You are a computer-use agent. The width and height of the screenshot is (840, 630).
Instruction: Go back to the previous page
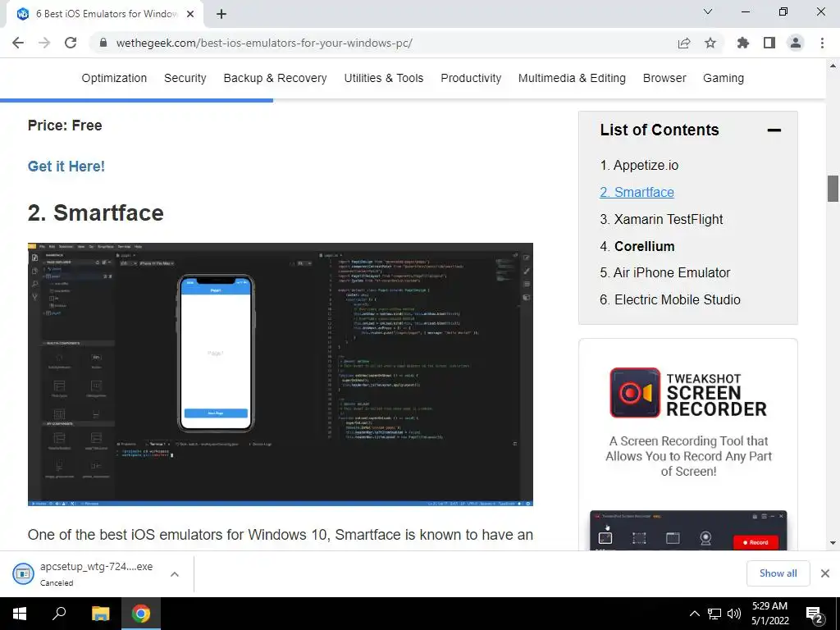[x=18, y=43]
